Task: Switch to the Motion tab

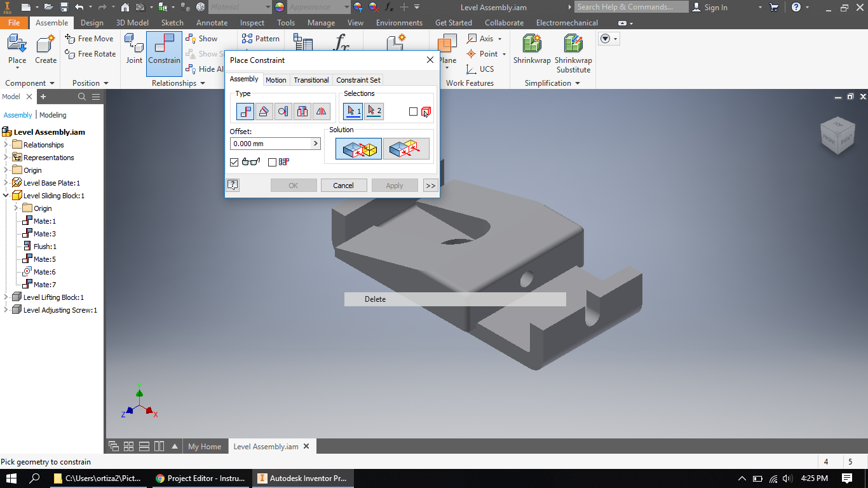Action: tap(276, 79)
